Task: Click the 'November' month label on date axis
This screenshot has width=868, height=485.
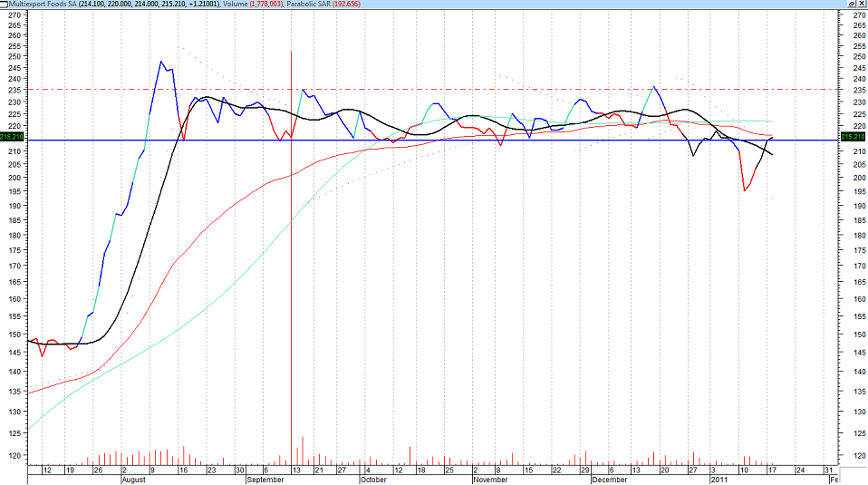Action: point(490,480)
